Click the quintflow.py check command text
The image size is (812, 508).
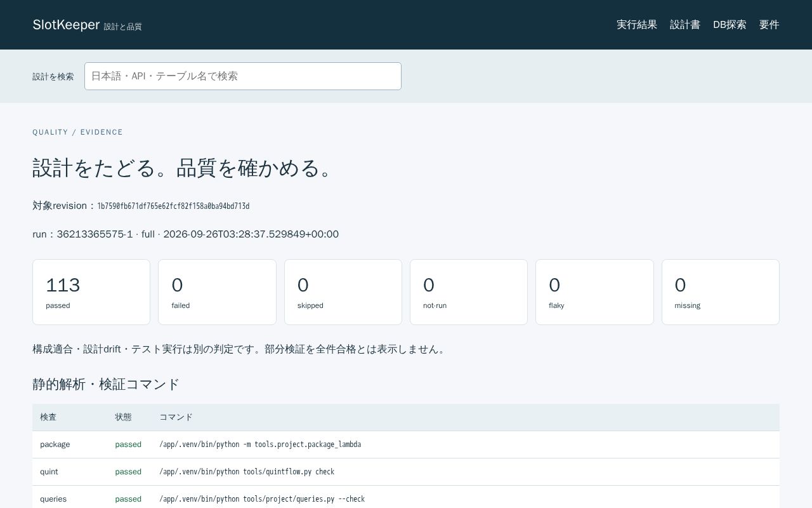click(x=247, y=472)
